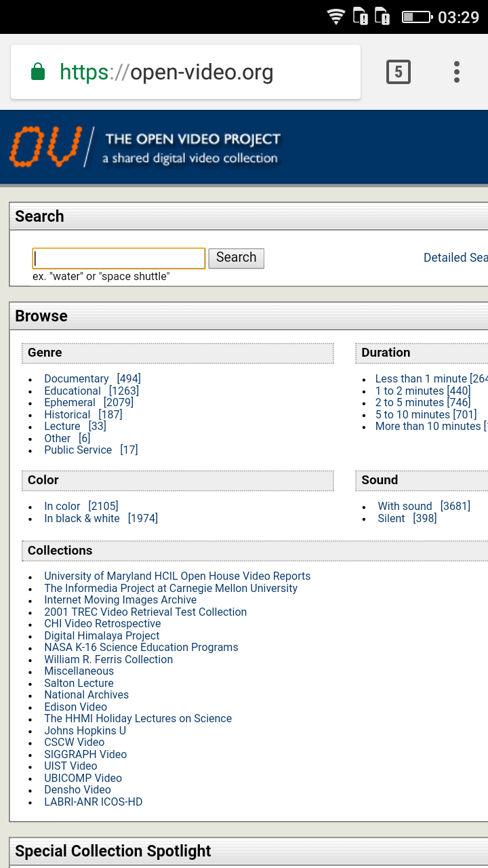Open the tab switcher showing 5 tabs

399,71
